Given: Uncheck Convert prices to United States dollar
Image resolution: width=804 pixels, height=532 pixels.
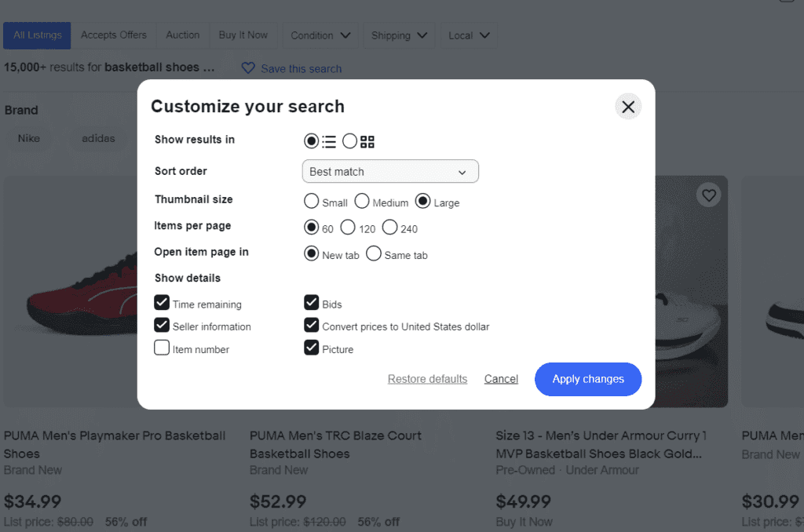Looking at the screenshot, I should (x=312, y=325).
